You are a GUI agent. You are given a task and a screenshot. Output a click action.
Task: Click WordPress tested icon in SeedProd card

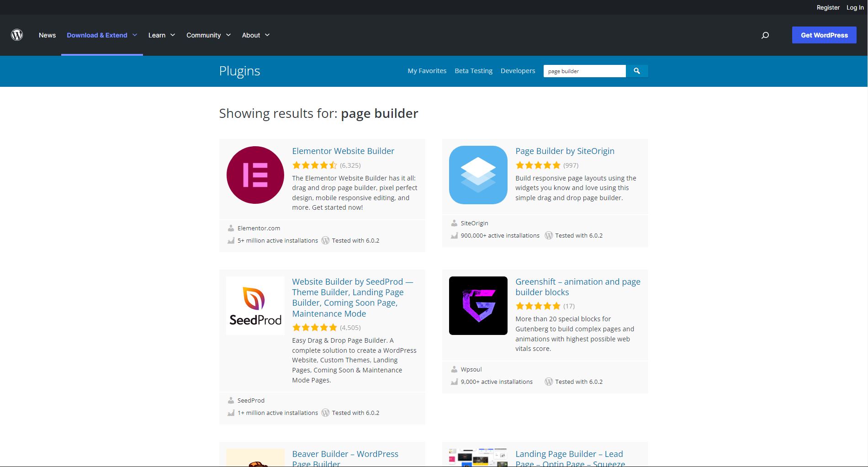coord(325,413)
